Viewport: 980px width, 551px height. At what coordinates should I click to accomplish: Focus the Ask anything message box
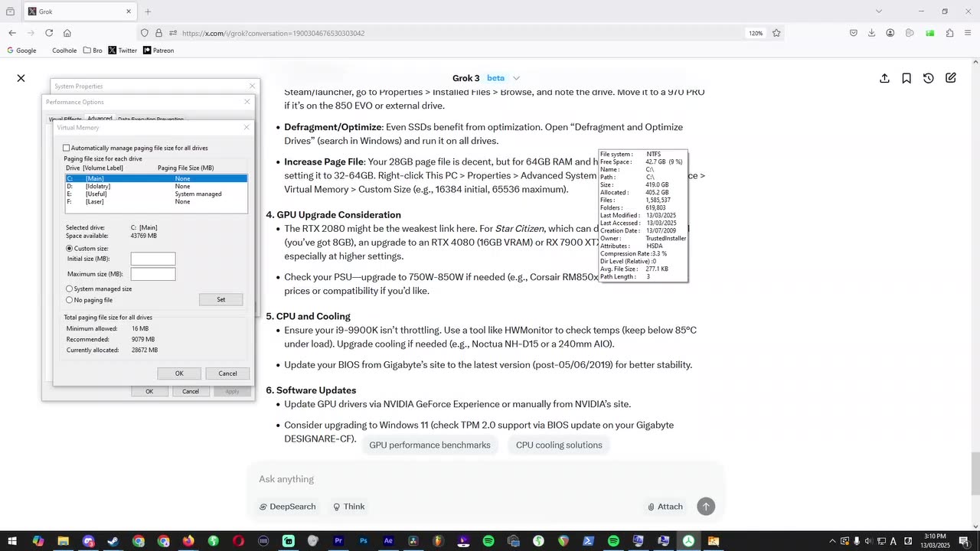(485, 479)
